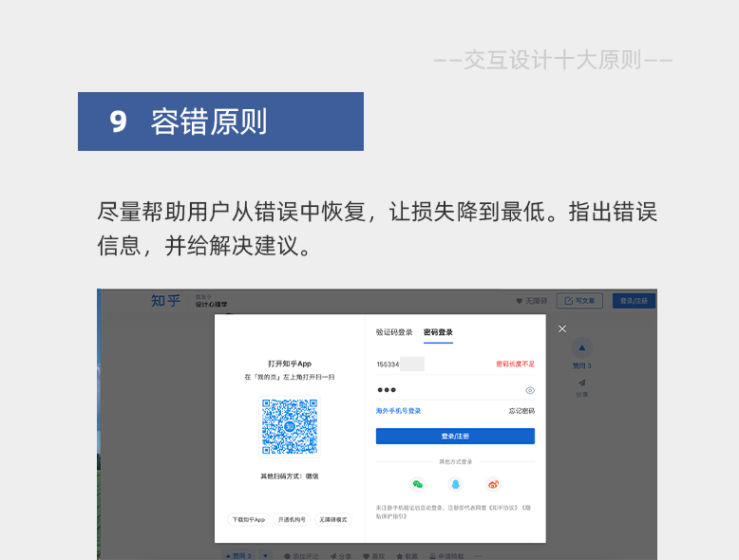
Task: Click the 下载知乎App button
Action: pos(248,519)
